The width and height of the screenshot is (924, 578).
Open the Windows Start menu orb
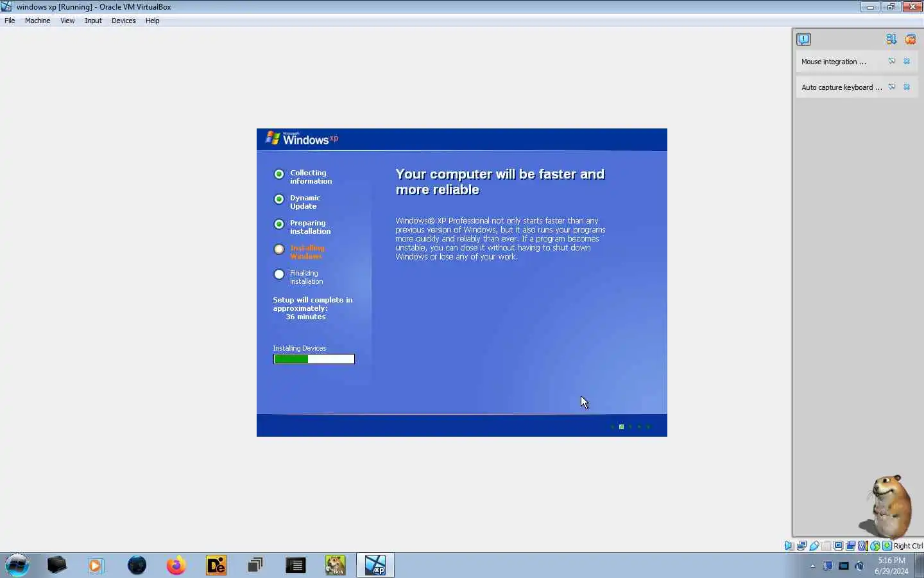tap(17, 565)
